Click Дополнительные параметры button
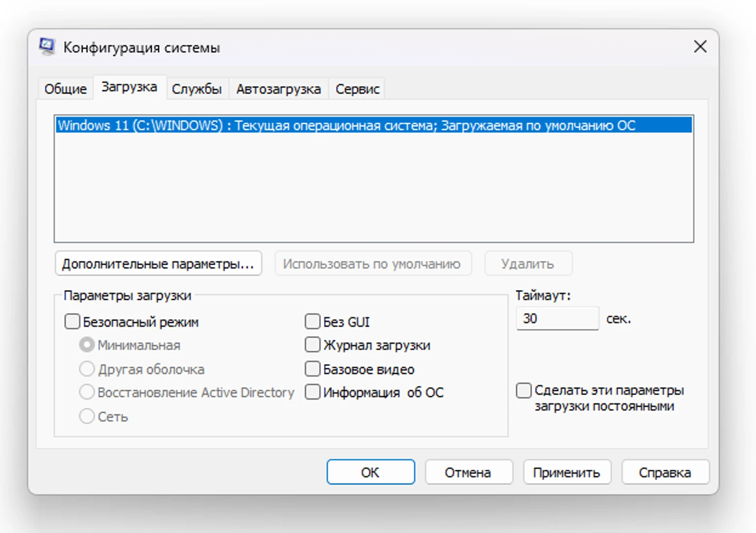This screenshot has width=756, height=533. (158, 264)
